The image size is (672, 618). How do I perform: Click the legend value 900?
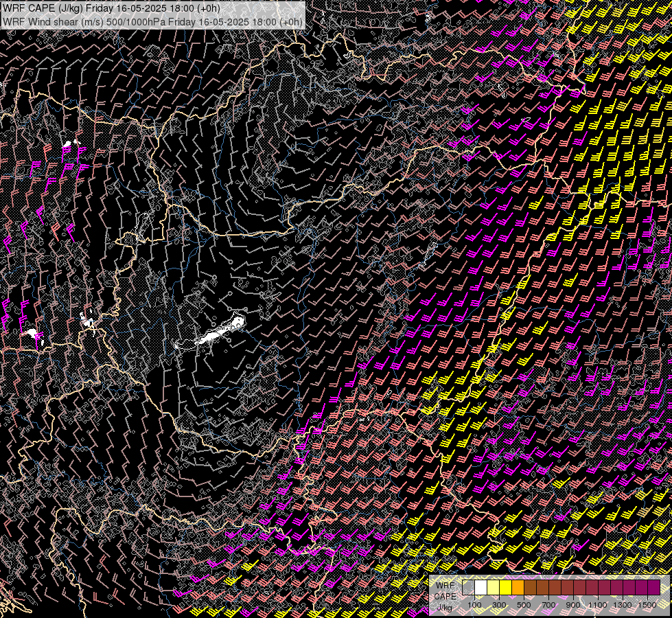(573, 605)
